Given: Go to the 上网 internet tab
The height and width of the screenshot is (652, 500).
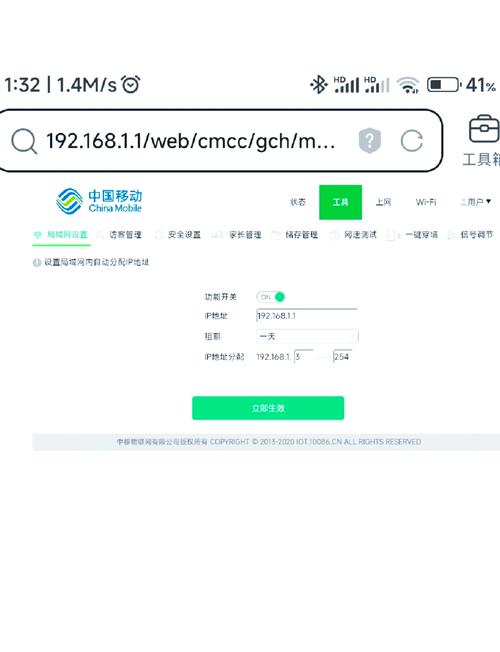Looking at the screenshot, I should (x=383, y=202).
